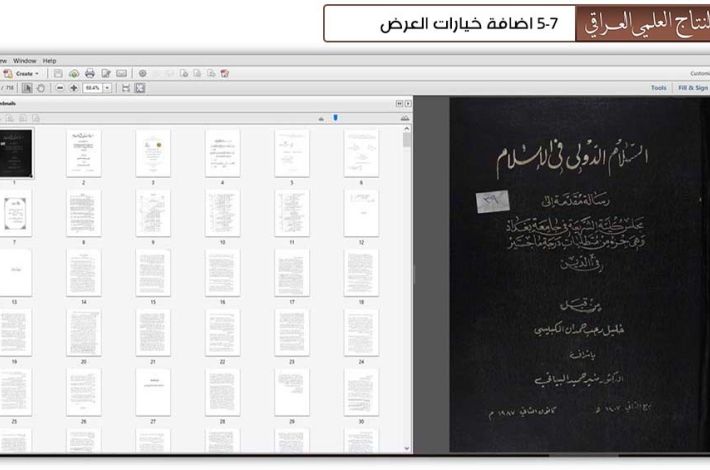
Task: Click the Edit text icon in toolbar
Action: coord(106,73)
